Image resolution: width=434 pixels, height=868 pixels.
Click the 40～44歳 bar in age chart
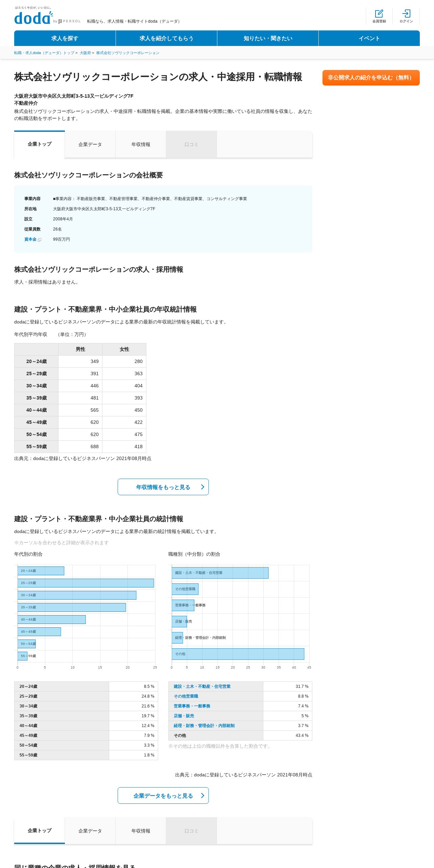pos(52,620)
